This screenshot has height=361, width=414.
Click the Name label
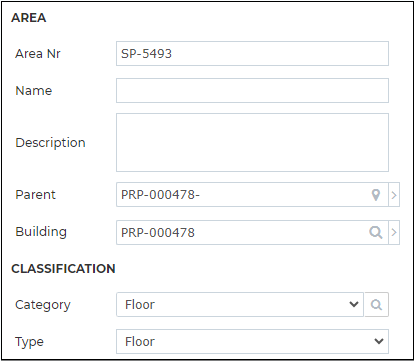click(x=34, y=90)
